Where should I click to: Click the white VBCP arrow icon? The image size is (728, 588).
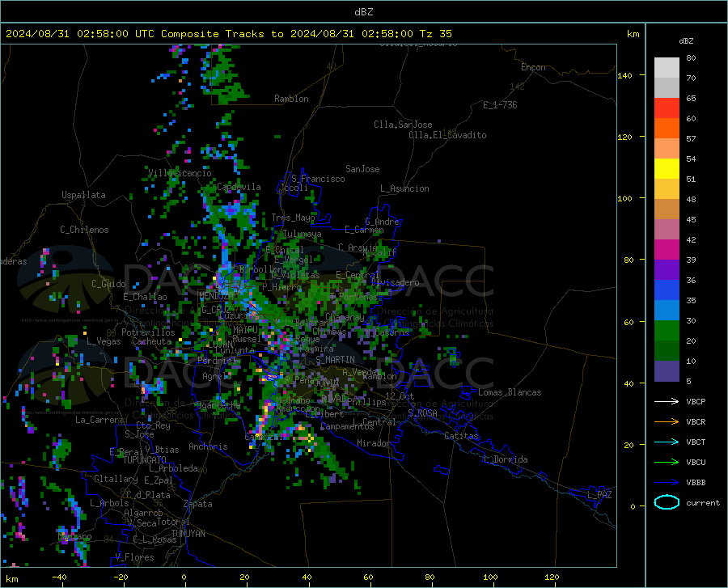667,401
